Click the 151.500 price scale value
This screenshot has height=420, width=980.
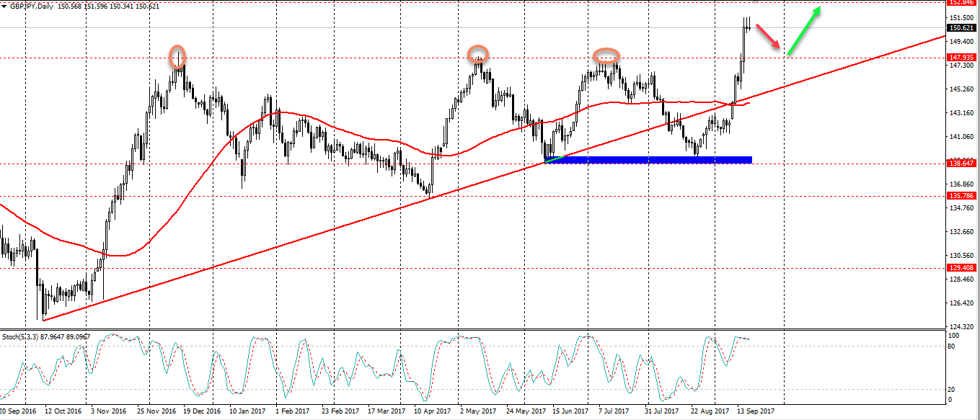pyautogui.click(x=961, y=17)
